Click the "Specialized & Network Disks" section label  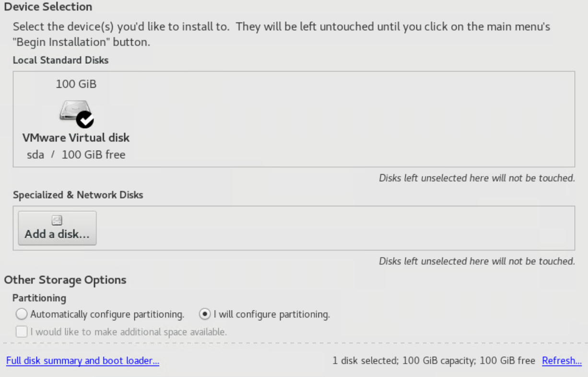coord(78,195)
